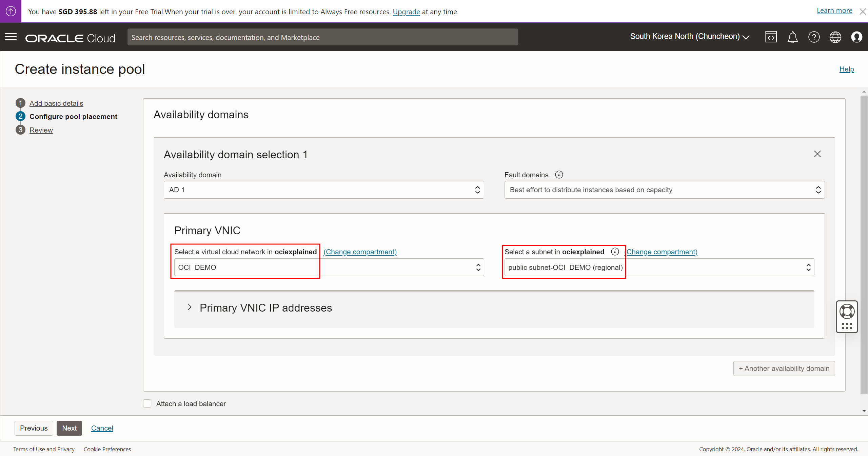Click the subnet info icon
Viewport: 868px width, 456px height.
click(615, 252)
